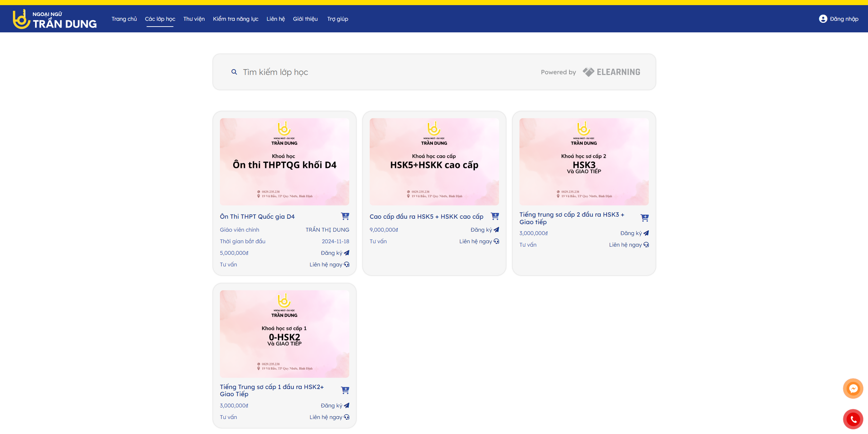Screen dimensions: 868x434
Task: Click the red phone call icon
Action: click(853, 419)
